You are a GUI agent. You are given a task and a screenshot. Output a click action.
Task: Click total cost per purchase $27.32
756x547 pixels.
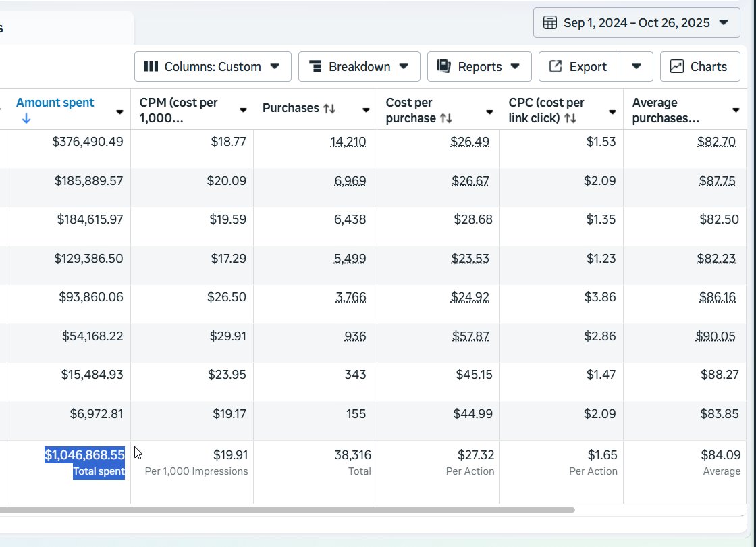(x=476, y=455)
